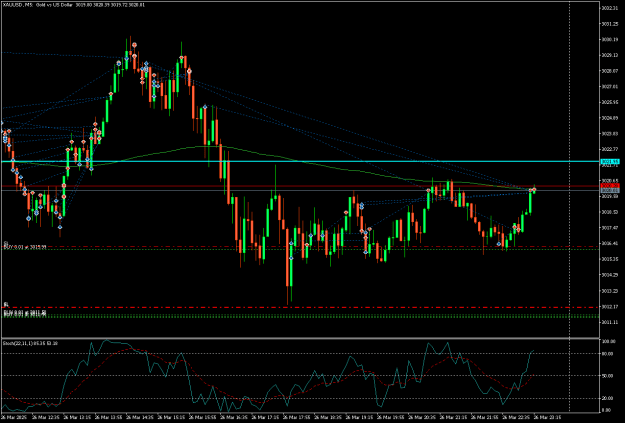Select the dark red horizontal price line

click(x=299, y=186)
